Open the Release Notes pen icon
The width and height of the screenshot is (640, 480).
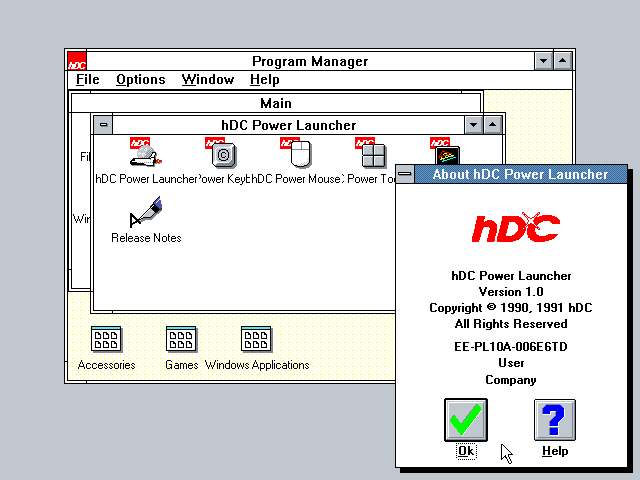tap(146, 212)
